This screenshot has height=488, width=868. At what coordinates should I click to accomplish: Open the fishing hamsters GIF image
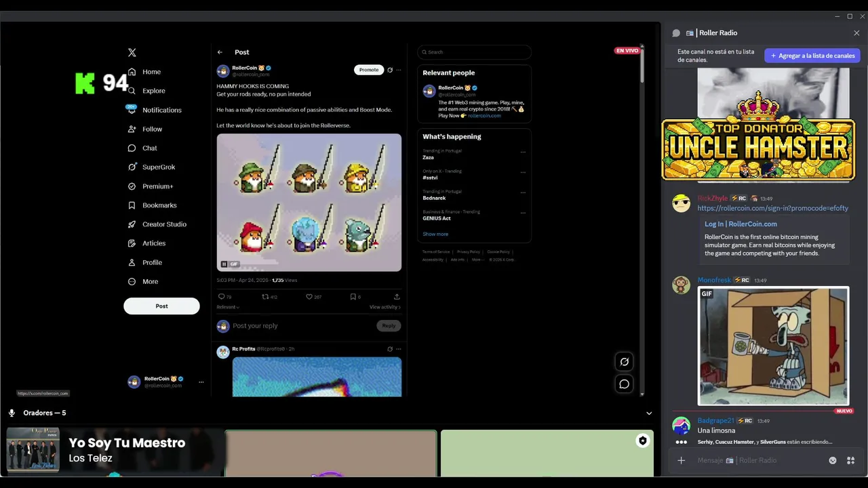click(x=309, y=202)
